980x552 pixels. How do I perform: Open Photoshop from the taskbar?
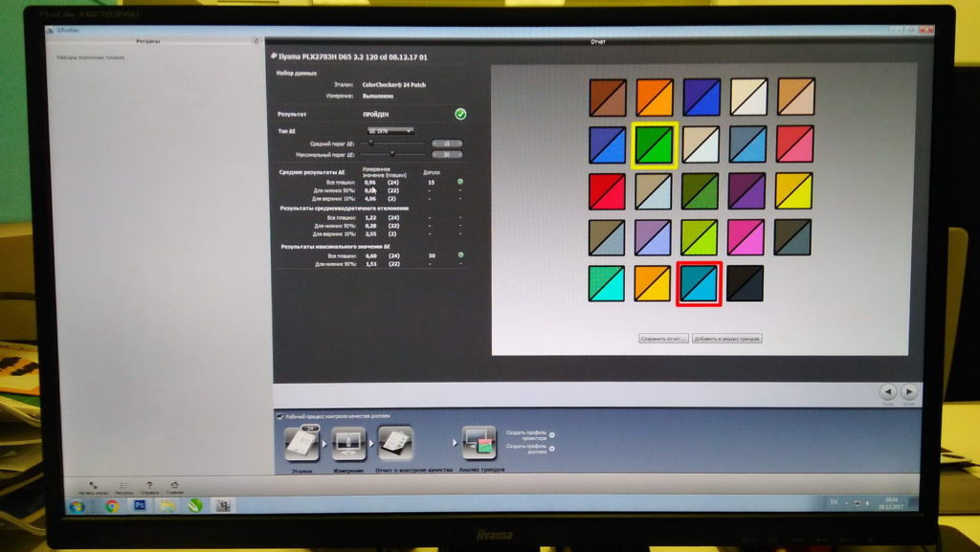tap(140, 504)
